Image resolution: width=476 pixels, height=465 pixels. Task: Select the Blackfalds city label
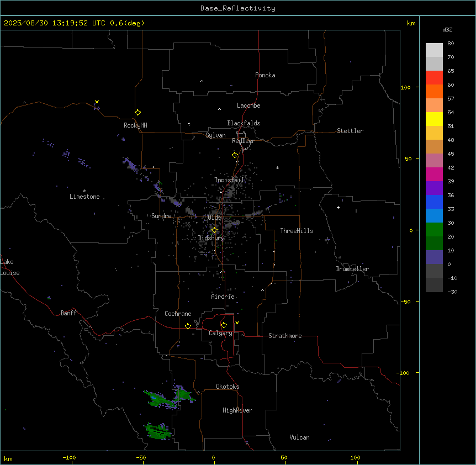(x=244, y=123)
